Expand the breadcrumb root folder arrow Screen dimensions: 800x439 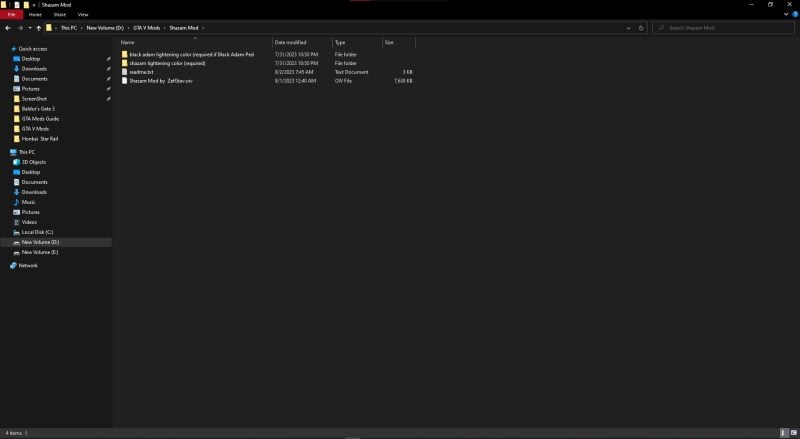56,28
